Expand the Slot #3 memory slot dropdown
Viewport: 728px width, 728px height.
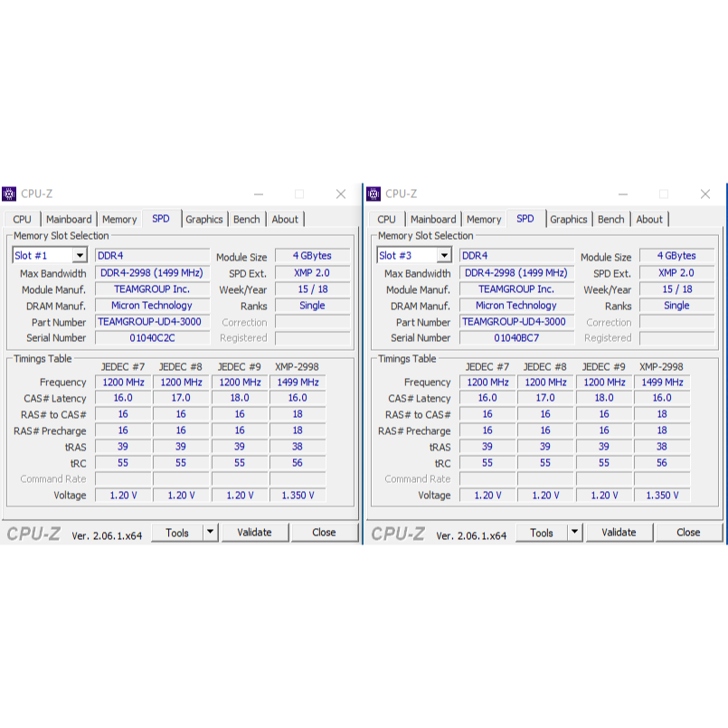[443, 256]
